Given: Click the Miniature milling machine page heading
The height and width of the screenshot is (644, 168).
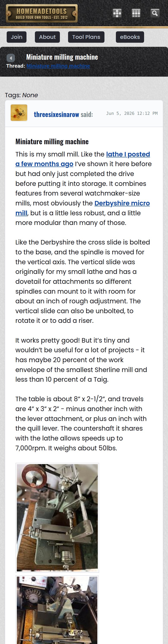Looking at the screenshot, I should point(62,57).
